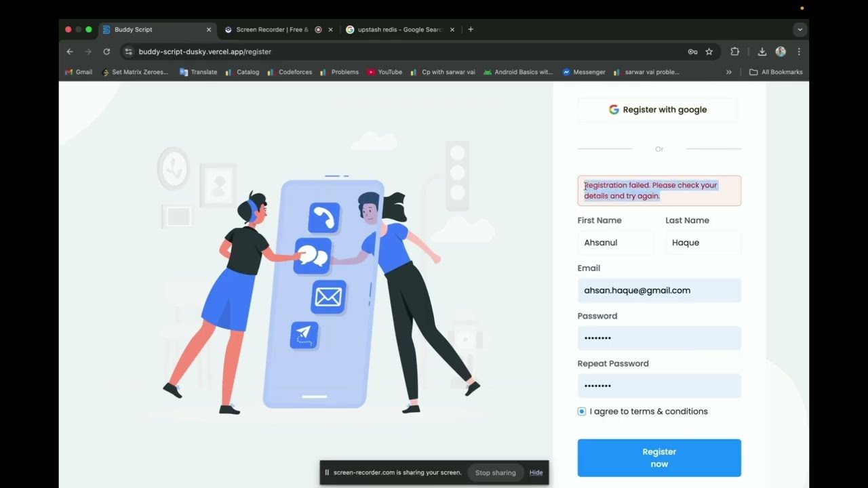Close the upstash redis Google Search tab
The height and width of the screenshot is (488, 868).
click(x=452, y=30)
